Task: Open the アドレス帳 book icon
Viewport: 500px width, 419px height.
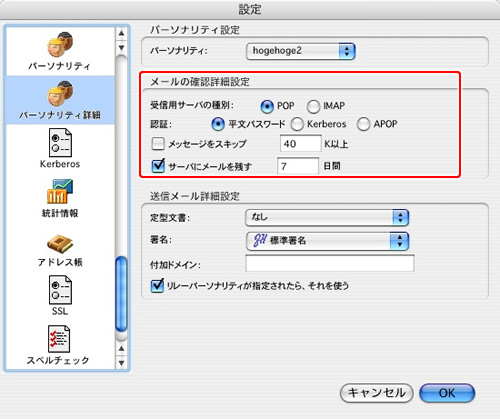Action: click(x=60, y=242)
